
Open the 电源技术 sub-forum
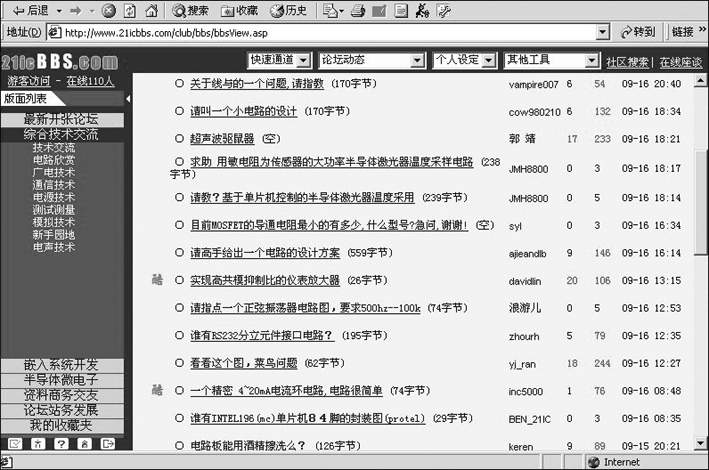tap(54, 197)
